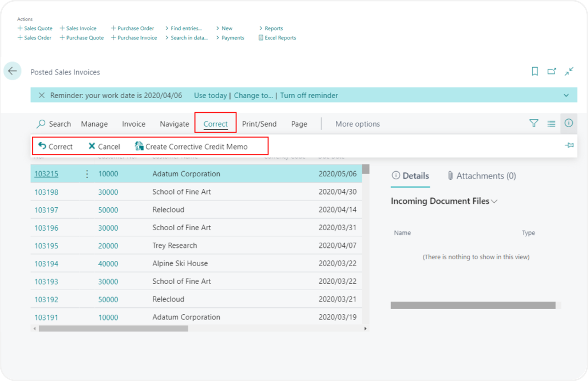Open invoice number 103215
The image size is (588, 381).
[x=46, y=174]
